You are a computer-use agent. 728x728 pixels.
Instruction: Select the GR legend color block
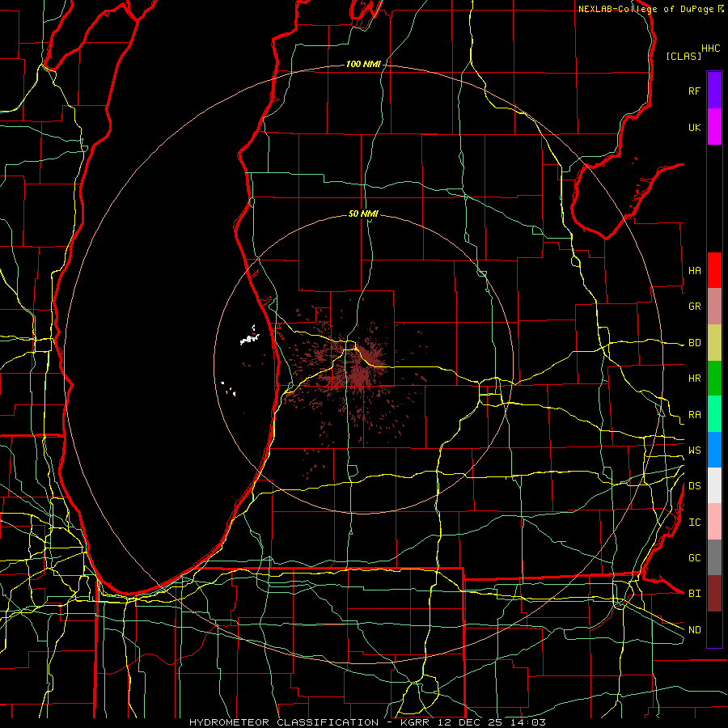[x=714, y=306]
